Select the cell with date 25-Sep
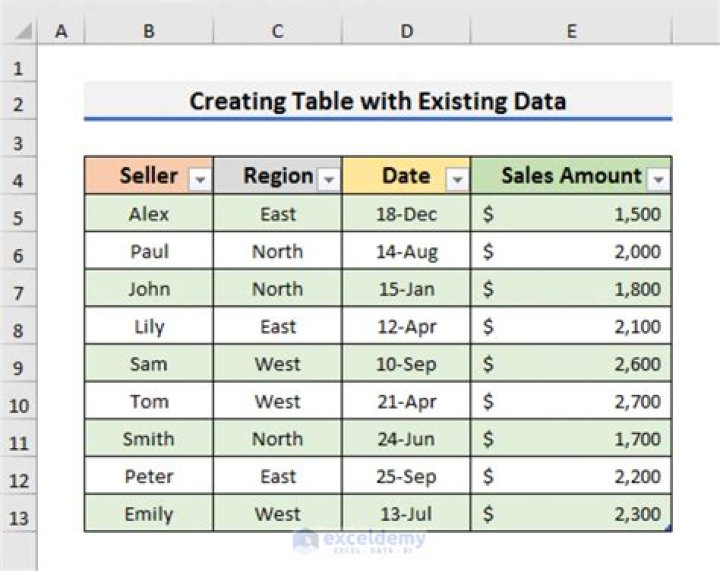 (x=406, y=477)
